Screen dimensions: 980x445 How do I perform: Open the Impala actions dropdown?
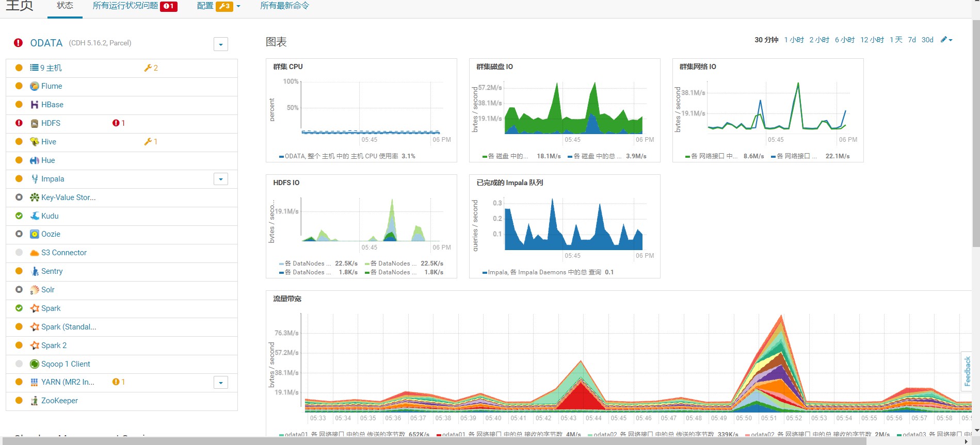(221, 179)
